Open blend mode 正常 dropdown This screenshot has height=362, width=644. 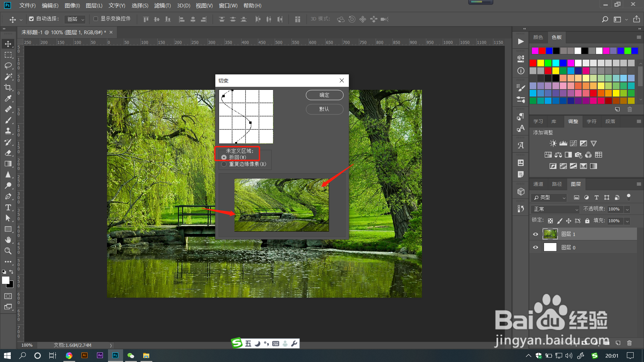pyautogui.click(x=555, y=209)
